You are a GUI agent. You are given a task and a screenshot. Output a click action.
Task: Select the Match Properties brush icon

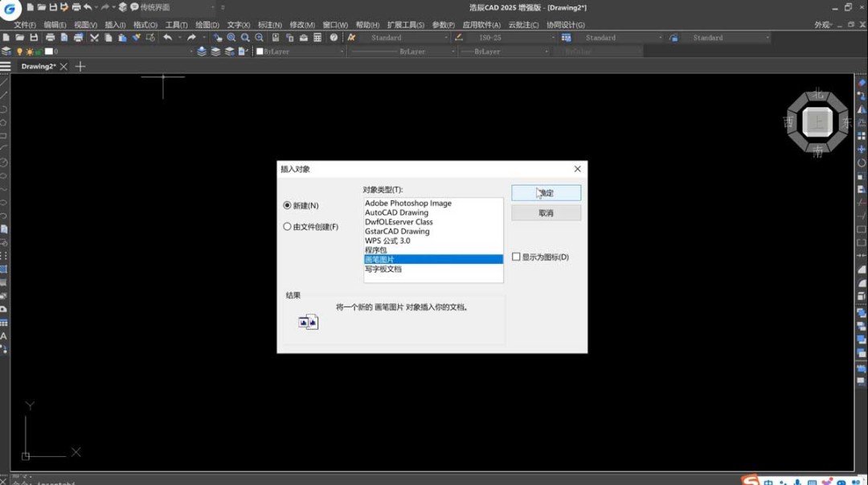click(x=135, y=37)
